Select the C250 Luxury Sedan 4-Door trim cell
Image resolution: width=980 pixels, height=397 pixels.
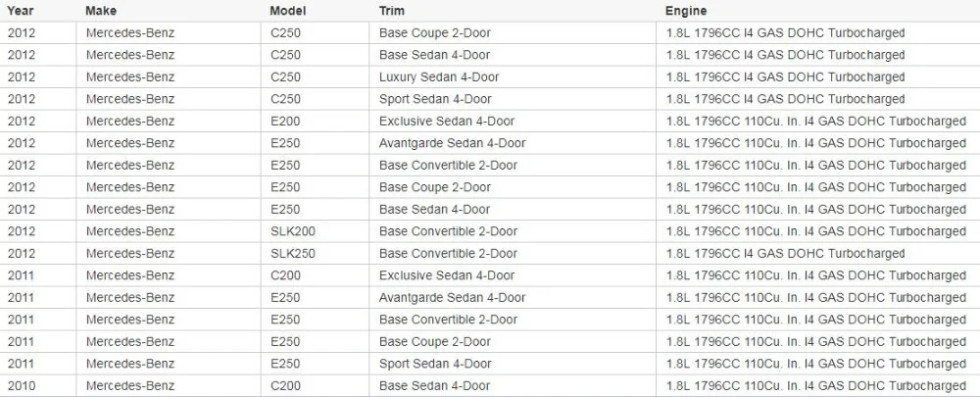coord(513,76)
